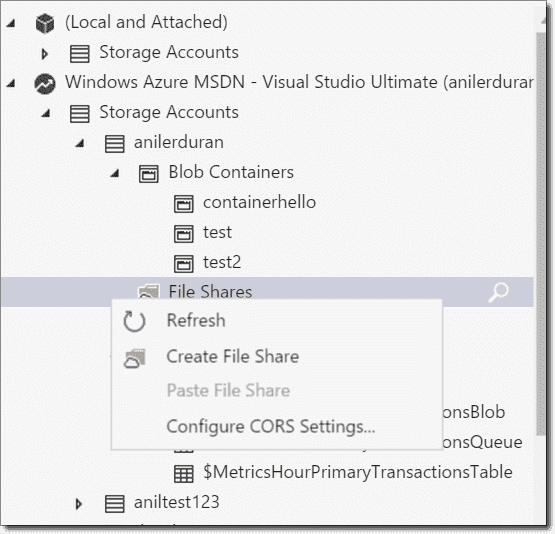Screen dimensions: 555x534
Task: Select Create File Share menu entry
Action: 277,356
